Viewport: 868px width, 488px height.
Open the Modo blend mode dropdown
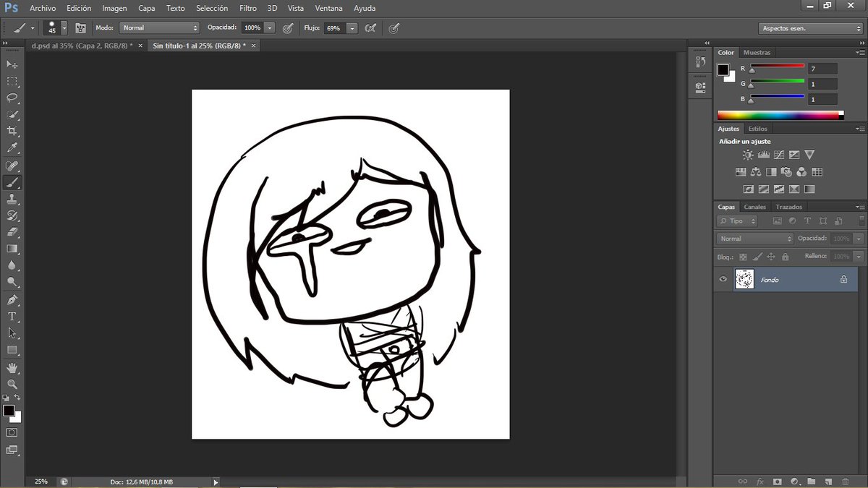coord(159,28)
